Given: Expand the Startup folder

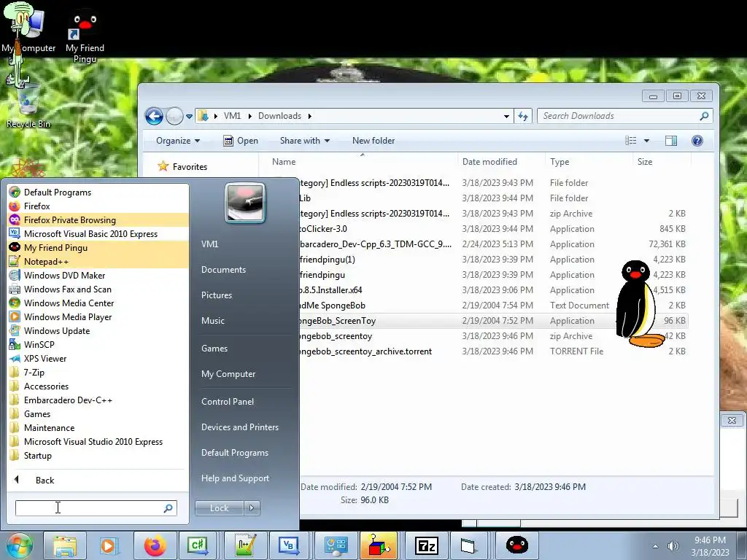Looking at the screenshot, I should pyautogui.click(x=98, y=456).
